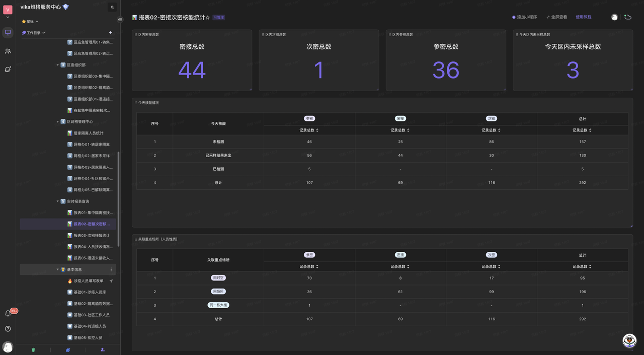Click the invite member icon at sidebar bottom
This screenshot has height=355, width=644.
(x=103, y=349)
